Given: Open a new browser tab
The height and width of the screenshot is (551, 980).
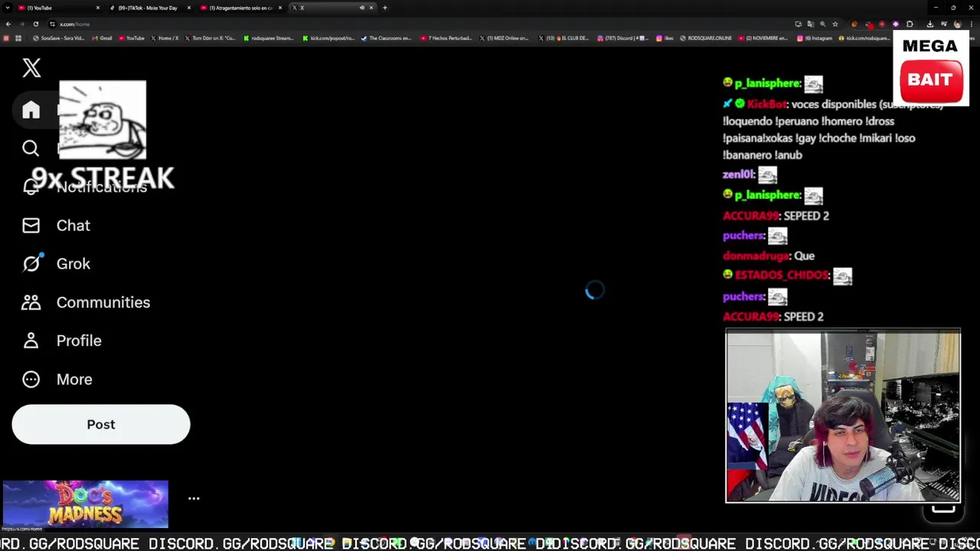Looking at the screenshot, I should click(x=385, y=8).
